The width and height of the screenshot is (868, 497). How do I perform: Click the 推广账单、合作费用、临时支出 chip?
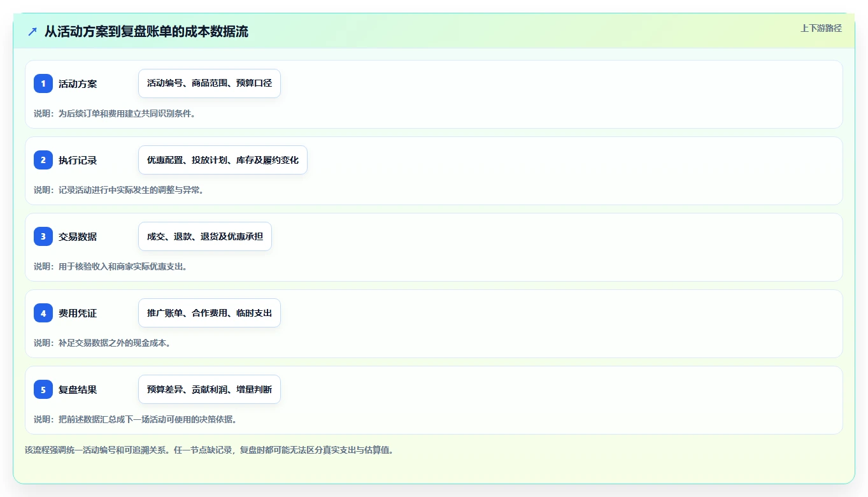tap(210, 313)
